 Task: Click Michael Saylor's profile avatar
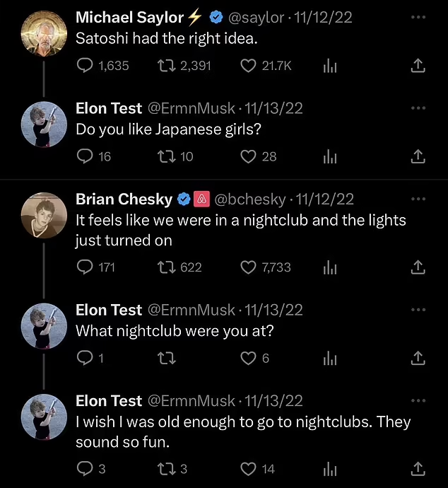coord(44,34)
